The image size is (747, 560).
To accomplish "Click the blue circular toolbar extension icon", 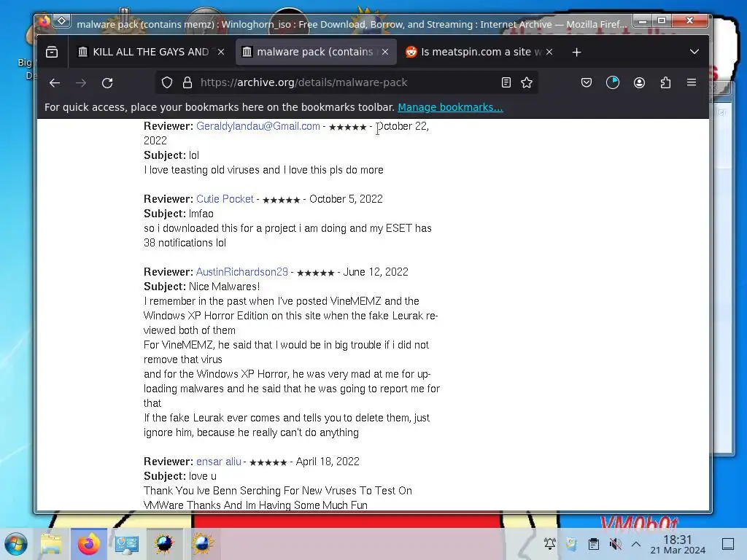I will tap(613, 83).
